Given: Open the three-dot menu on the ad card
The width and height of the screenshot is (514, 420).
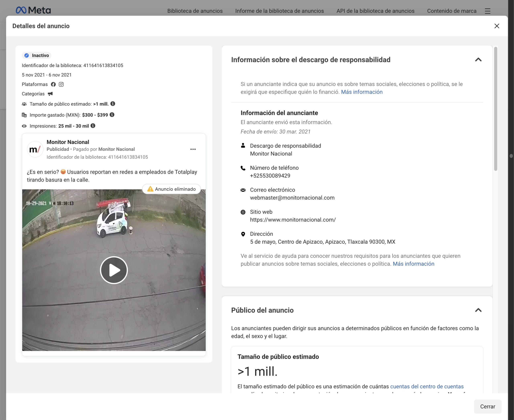Looking at the screenshot, I should coord(193,149).
